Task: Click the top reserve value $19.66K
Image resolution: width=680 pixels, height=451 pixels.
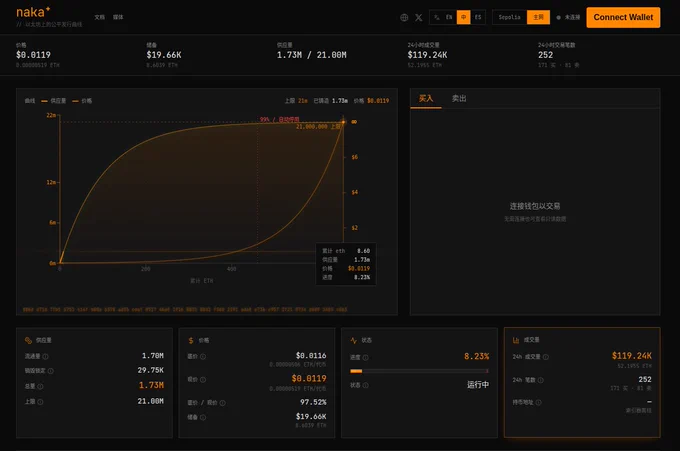Action: click(164, 55)
